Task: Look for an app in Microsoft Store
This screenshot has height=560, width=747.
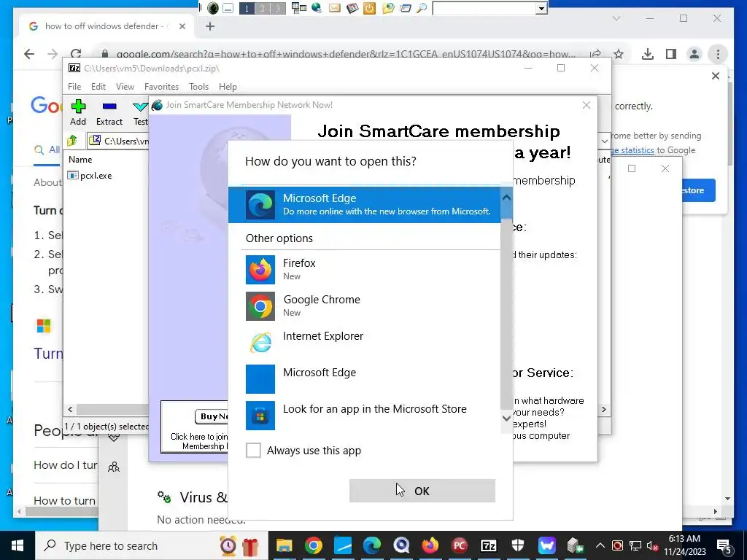Action: tap(365, 415)
